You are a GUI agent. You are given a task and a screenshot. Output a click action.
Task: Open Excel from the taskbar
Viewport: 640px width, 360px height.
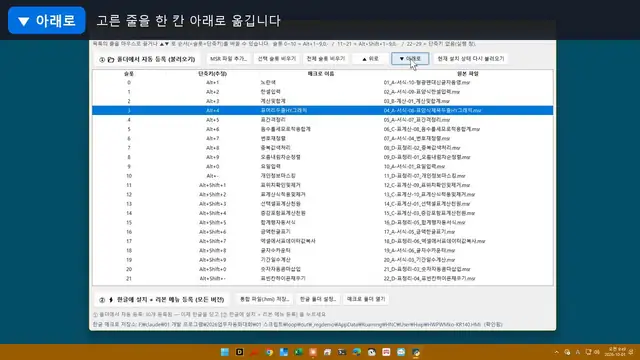pyautogui.click(x=298, y=352)
